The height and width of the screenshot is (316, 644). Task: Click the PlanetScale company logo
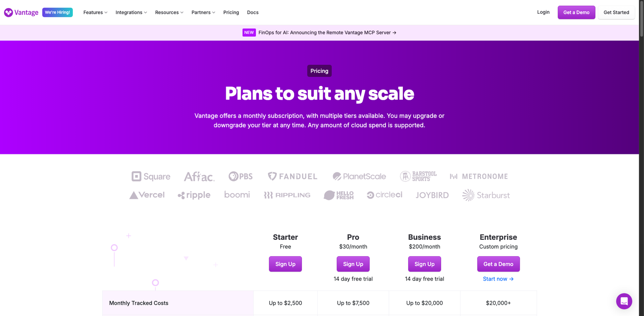pyautogui.click(x=359, y=177)
